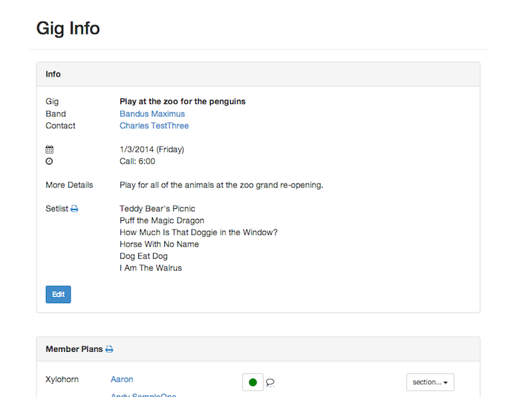
Task: Click the Member Plans panel heading
Action: click(x=74, y=349)
